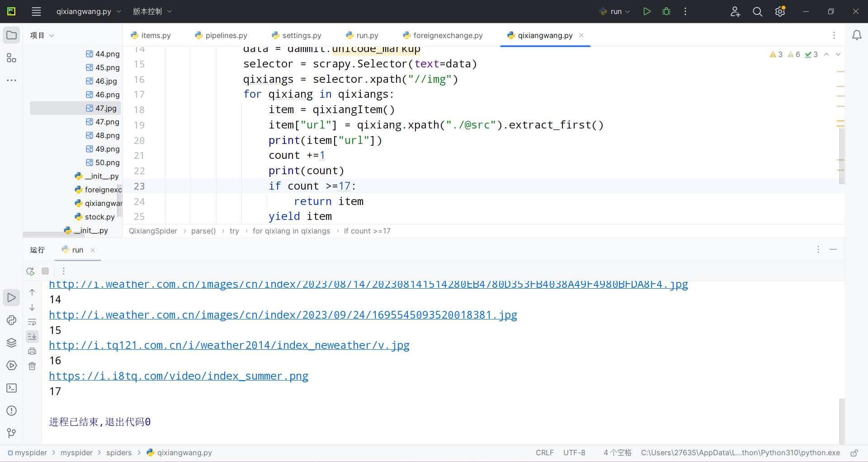
Task: Jump down the stack trace in console
Action: pyautogui.click(x=32, y=307)
